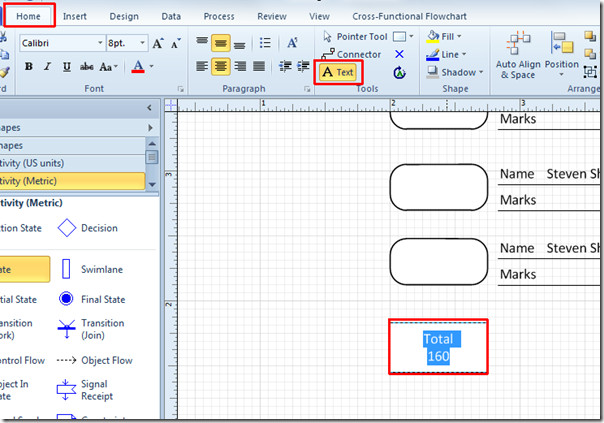Click Auto Align & Space
This screenshot has height=423, width=604.
click(x=518, y=55)
